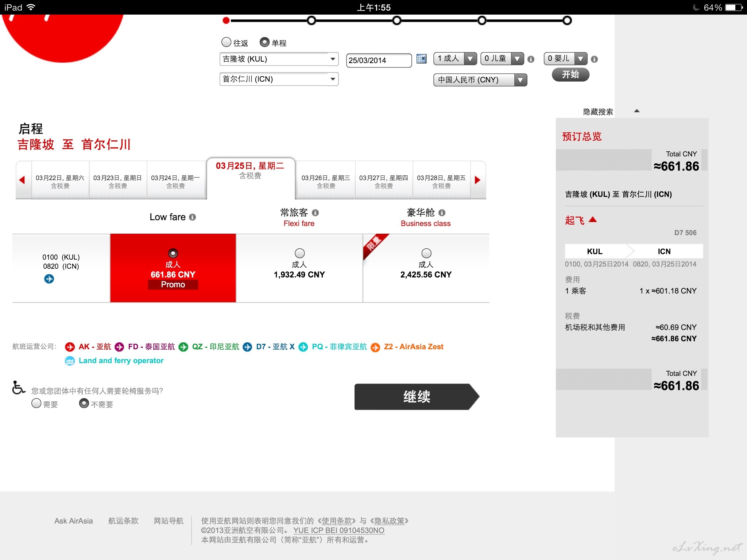Click second step circle in progress bar

pyautogui.click(x=311, y=20)
